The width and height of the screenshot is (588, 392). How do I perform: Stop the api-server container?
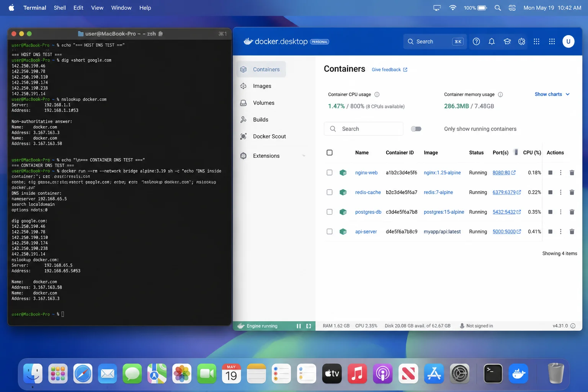point(550,232)
